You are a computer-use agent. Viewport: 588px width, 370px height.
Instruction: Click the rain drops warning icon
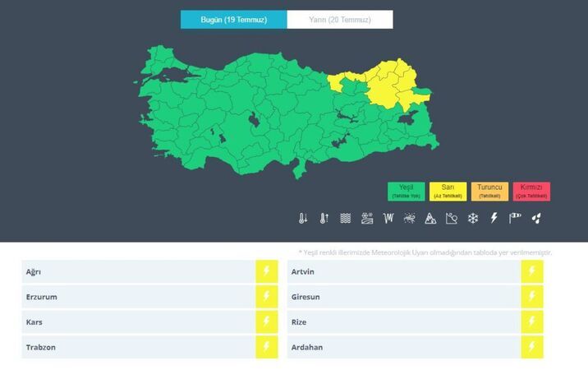536,218
